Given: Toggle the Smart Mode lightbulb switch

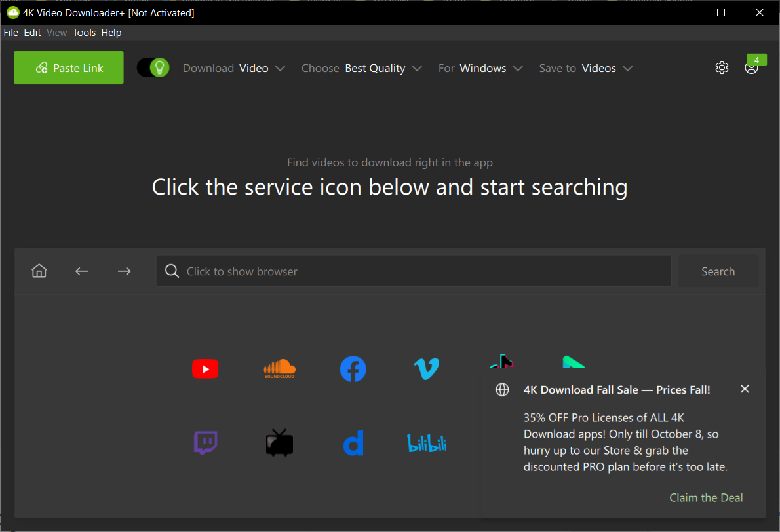Looking at the screenshot, I should point(153,67).
